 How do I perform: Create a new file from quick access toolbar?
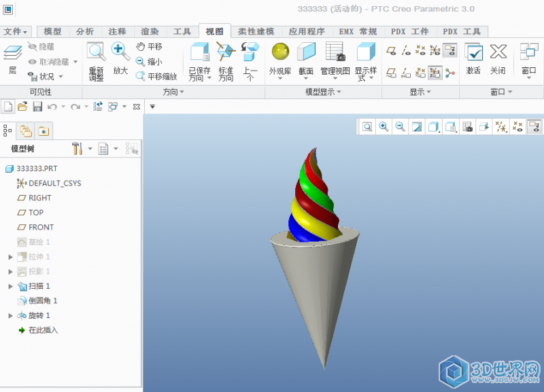click(x=8, y=107)
